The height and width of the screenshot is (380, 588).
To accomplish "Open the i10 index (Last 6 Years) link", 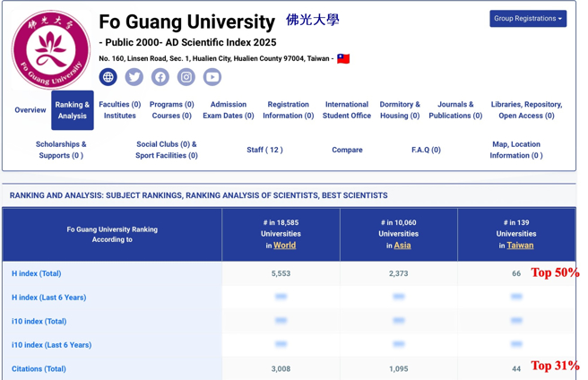I will 51,345.
